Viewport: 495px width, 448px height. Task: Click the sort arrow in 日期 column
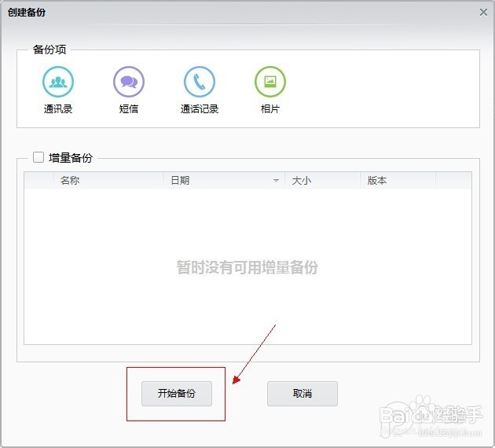point(276,181)
